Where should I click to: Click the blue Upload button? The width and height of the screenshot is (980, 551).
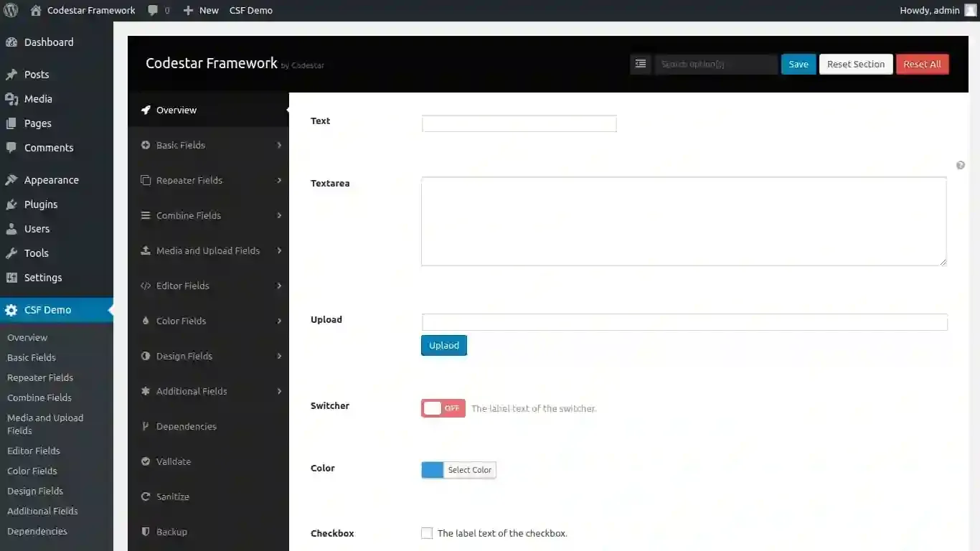point(444,345)
